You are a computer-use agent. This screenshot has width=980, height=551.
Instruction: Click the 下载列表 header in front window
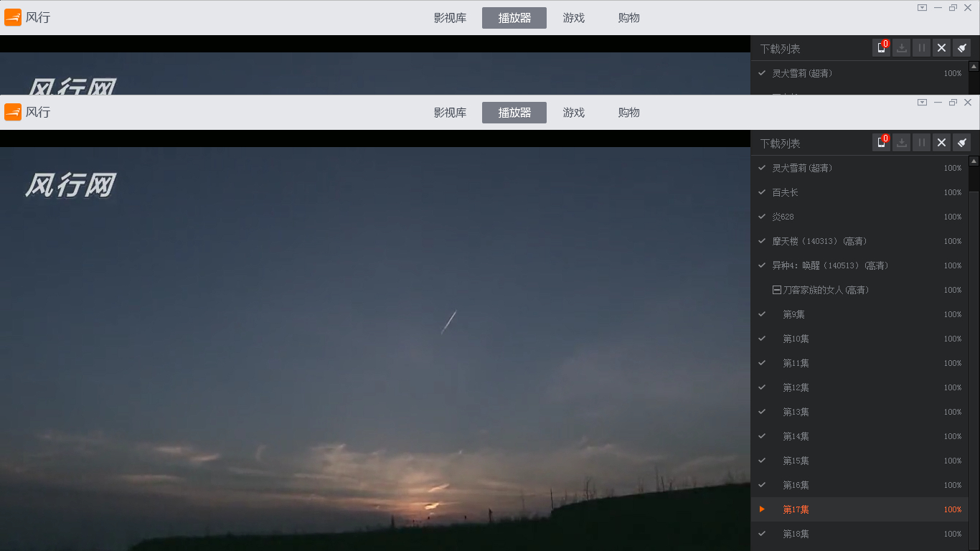coord(780,143)
